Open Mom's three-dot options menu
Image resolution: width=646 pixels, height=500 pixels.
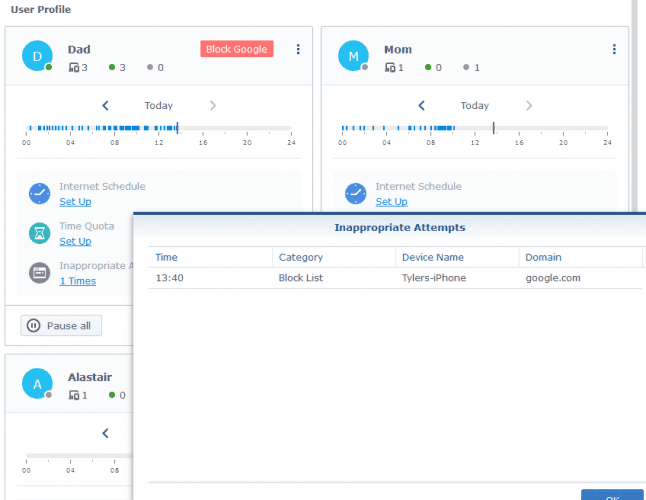(613, 50)
